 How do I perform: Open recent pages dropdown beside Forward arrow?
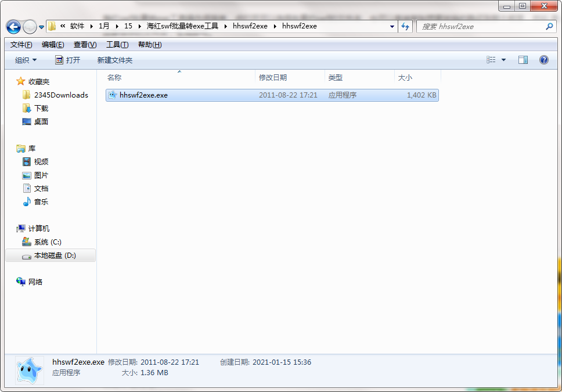pyautogui.click(x=42, y=27)
